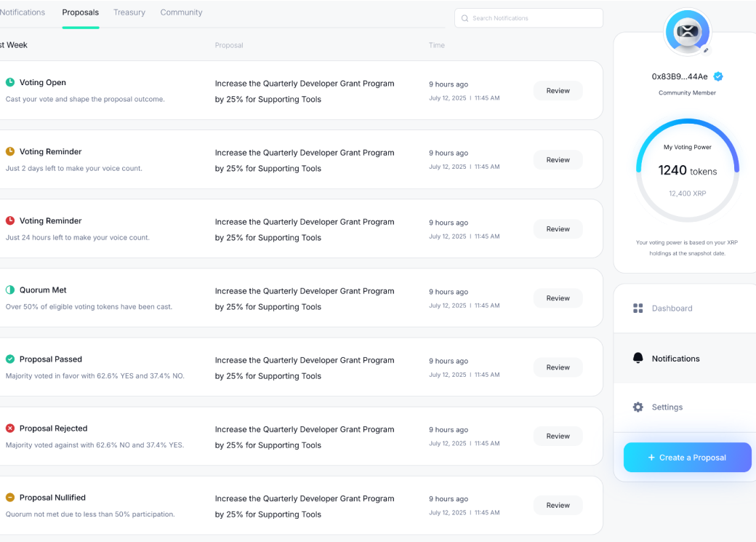Click the red 24-hour Voting Reminder icon
756x542 pixels.
(x=10, y=220)
